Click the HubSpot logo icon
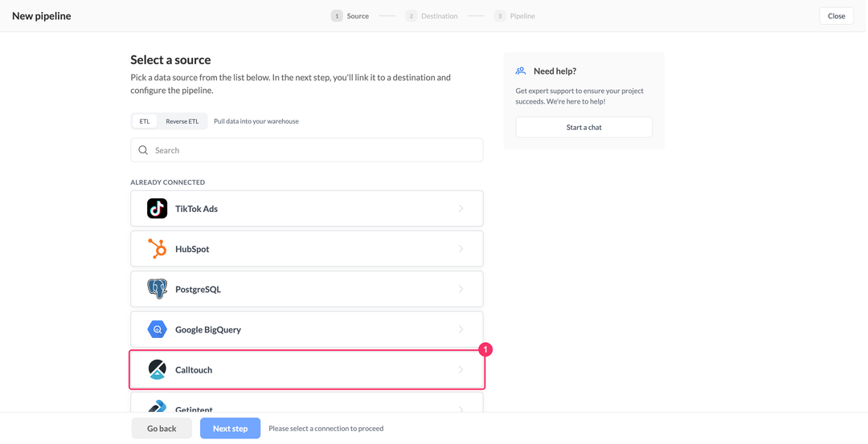 pos(158,249)
